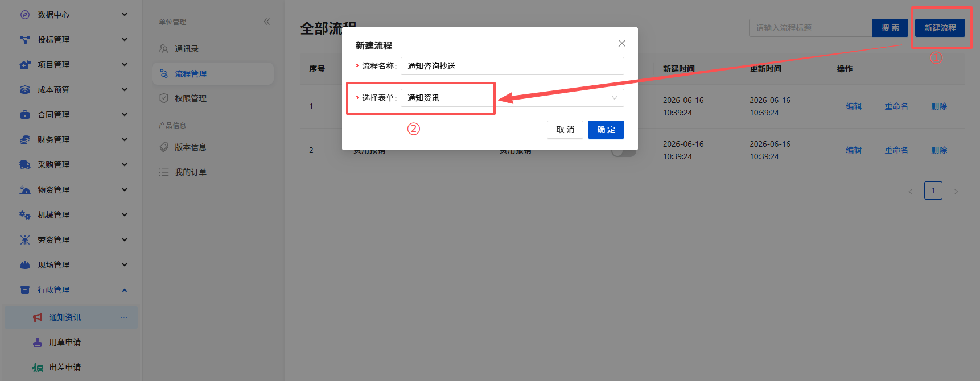Click the next page arrow
The height and width of the screenshot is (381, 980).
[x=956, y=192]
